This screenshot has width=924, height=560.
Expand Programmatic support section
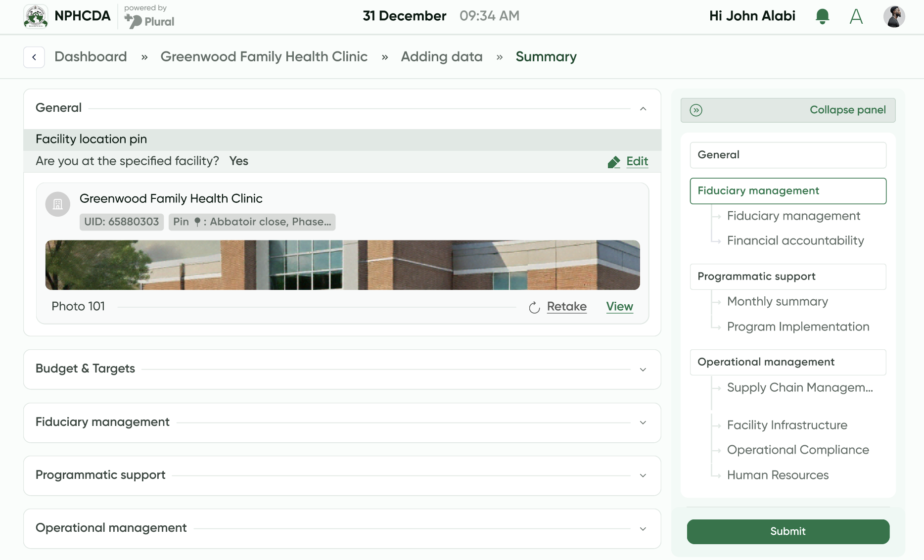point(643,475)
